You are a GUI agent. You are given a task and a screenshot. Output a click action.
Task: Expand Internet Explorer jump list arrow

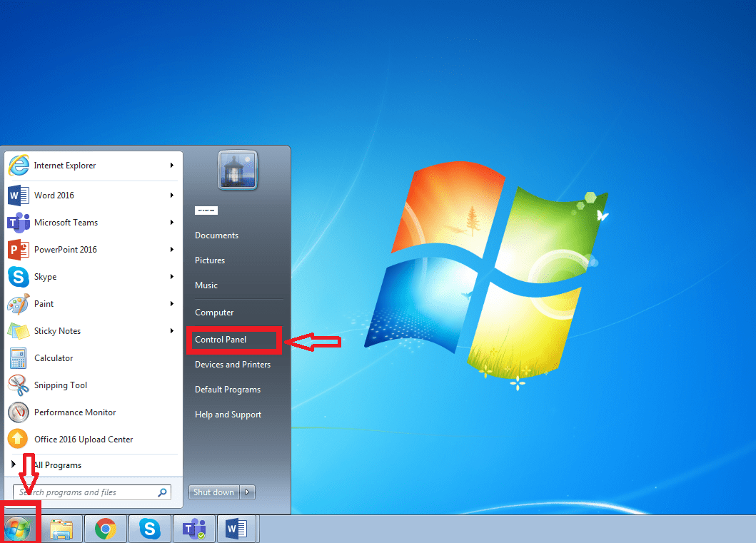[x=171, y=166]
